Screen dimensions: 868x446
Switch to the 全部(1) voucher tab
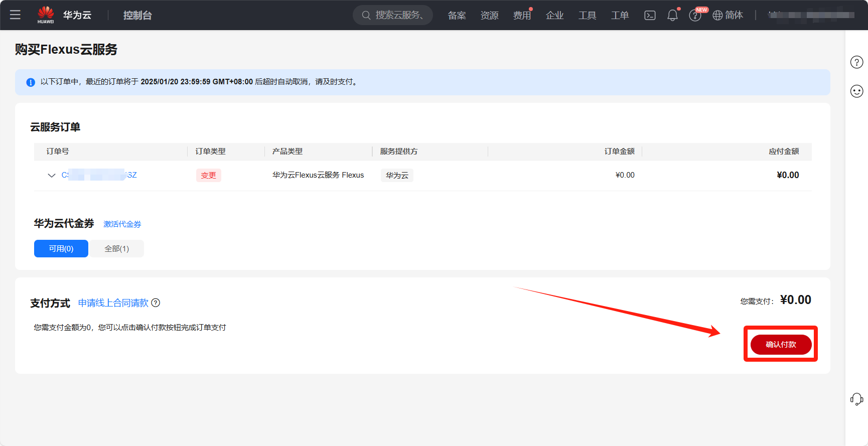point(117,249)
